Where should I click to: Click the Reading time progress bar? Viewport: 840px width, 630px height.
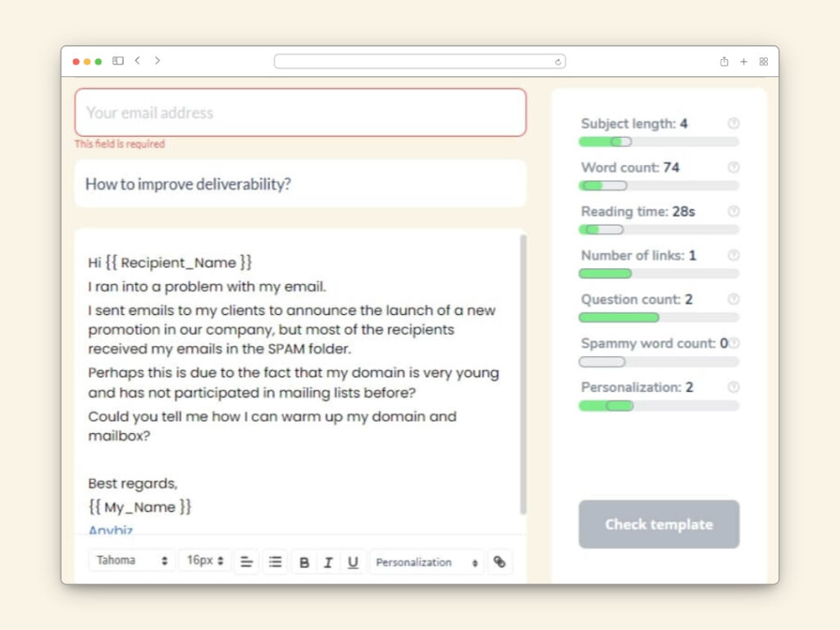click(659, 230)
